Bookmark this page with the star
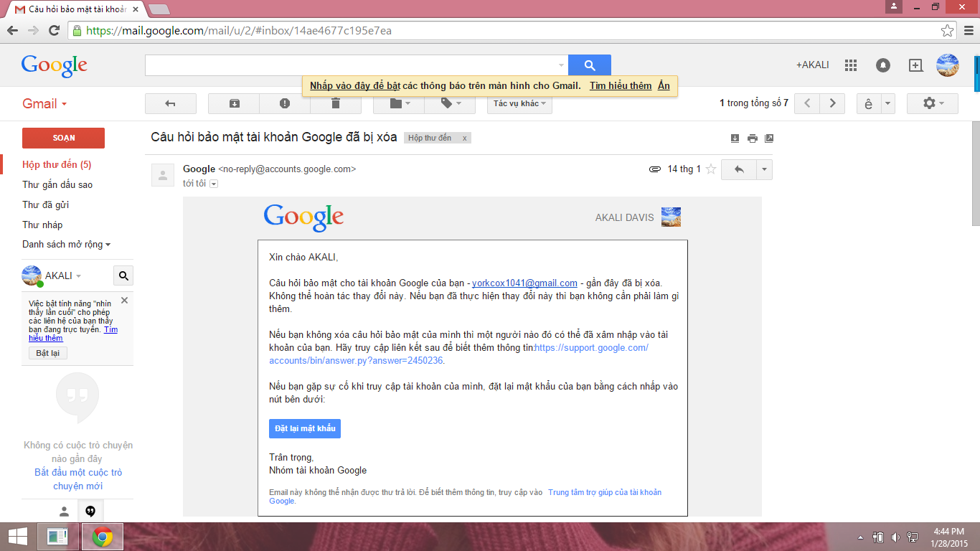The image size is (980, 551). coord(948,31)
